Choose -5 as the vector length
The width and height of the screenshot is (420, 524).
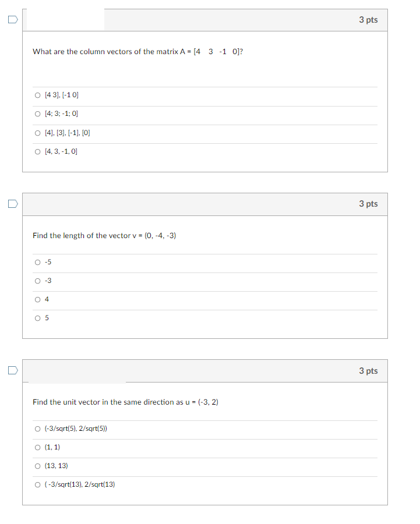[38, 262]
